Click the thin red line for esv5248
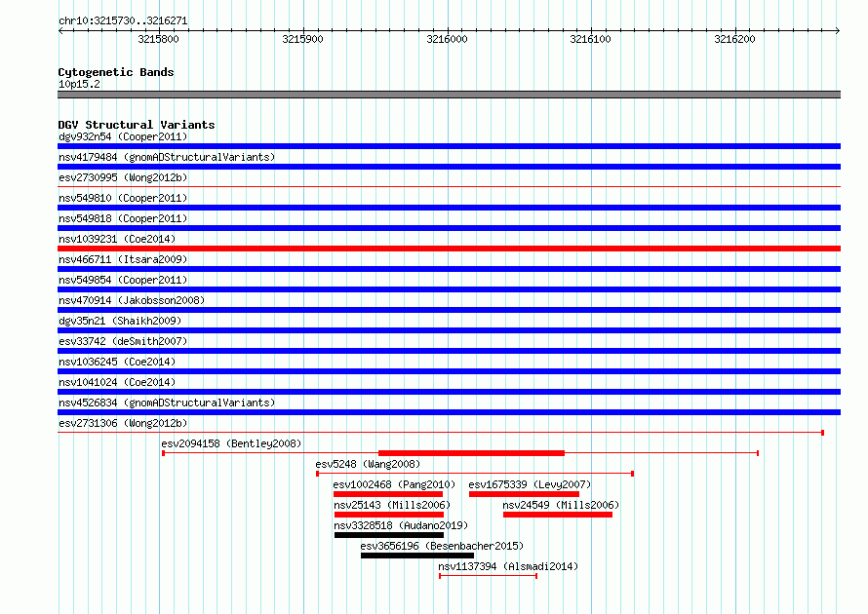The image size is (868, 614). tap(475, 474)
